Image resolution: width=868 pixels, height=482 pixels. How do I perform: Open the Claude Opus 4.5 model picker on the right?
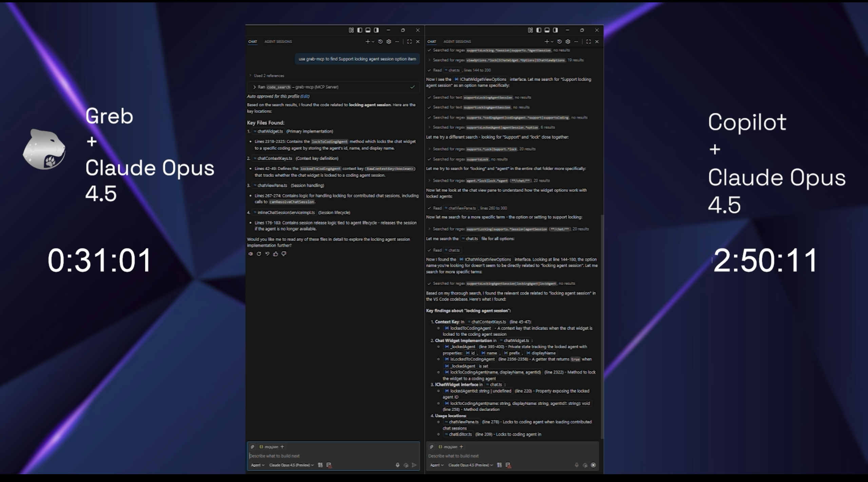click(x=470, y=465)
